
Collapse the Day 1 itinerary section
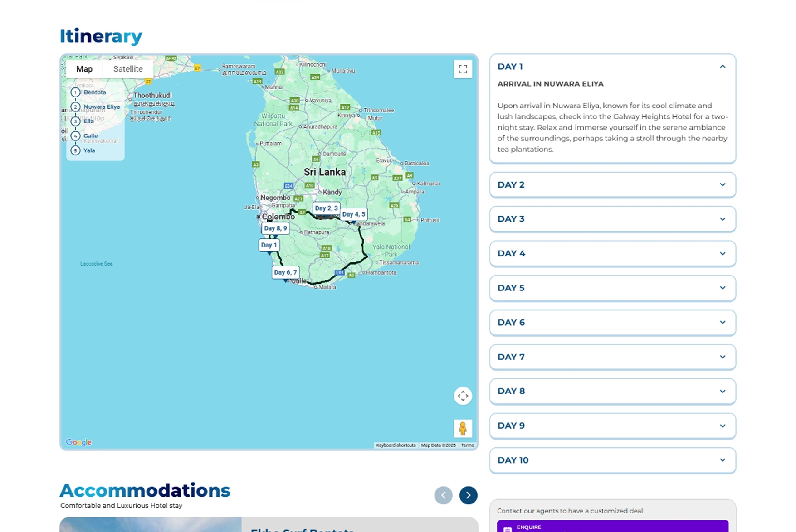tap(722, 66)
